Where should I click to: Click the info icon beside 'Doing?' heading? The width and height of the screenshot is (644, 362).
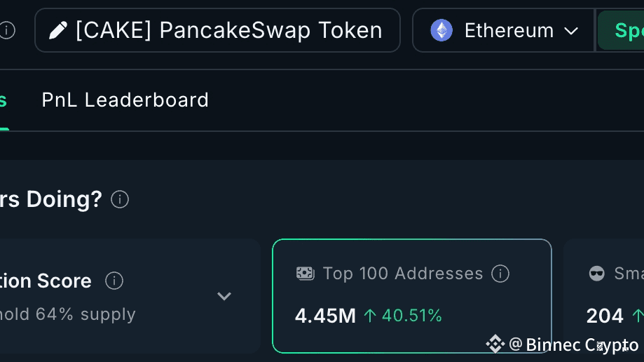(x=120, y=199)
